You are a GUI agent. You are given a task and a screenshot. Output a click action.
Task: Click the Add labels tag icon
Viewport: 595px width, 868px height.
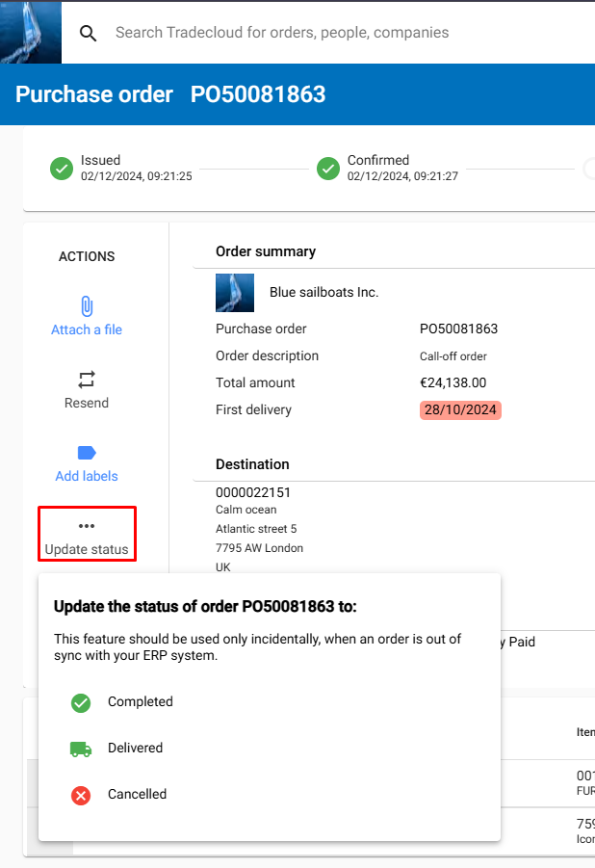click(87, 452)
